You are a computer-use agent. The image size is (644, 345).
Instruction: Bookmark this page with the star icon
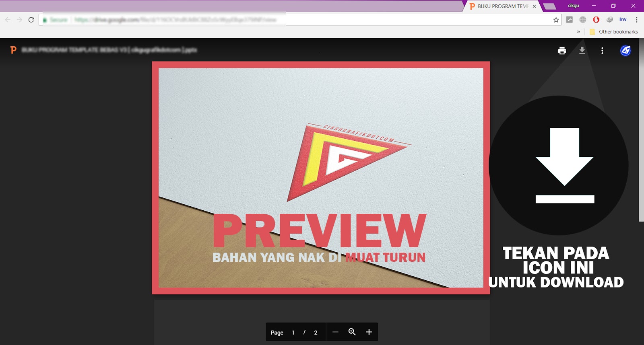point(556,20)
